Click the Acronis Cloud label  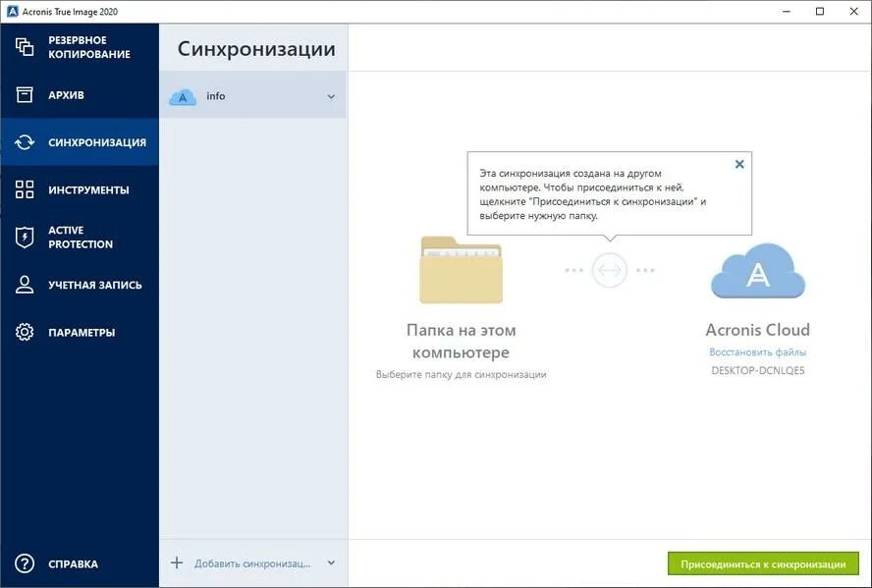click(757, 330)
